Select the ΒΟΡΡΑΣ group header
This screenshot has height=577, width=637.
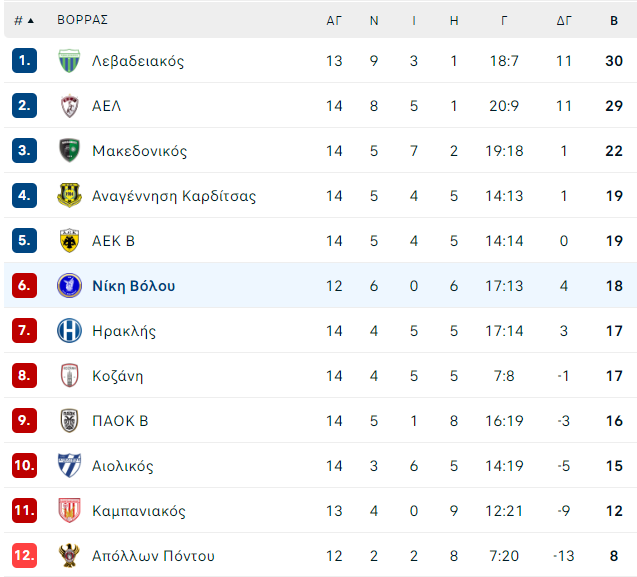click(82, 20)
